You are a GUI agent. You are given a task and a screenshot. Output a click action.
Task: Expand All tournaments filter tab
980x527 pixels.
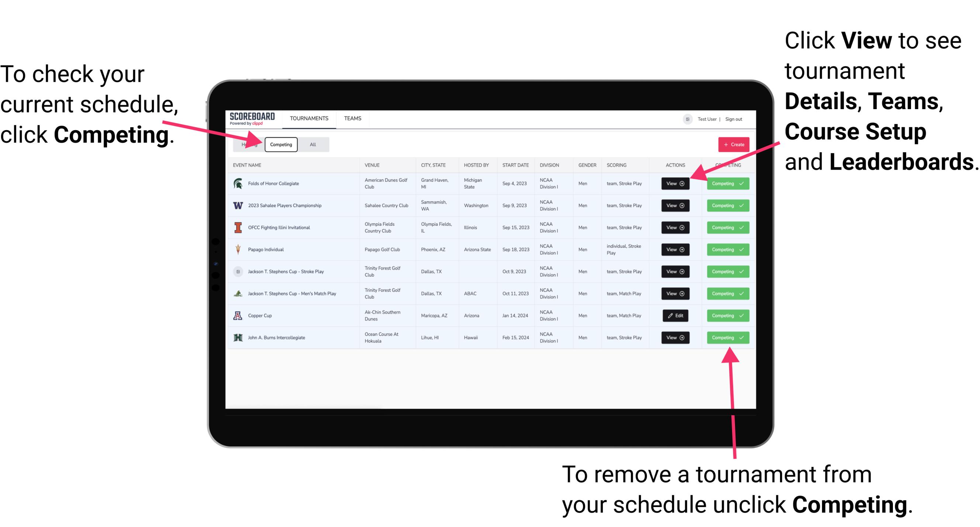(311, 144)
